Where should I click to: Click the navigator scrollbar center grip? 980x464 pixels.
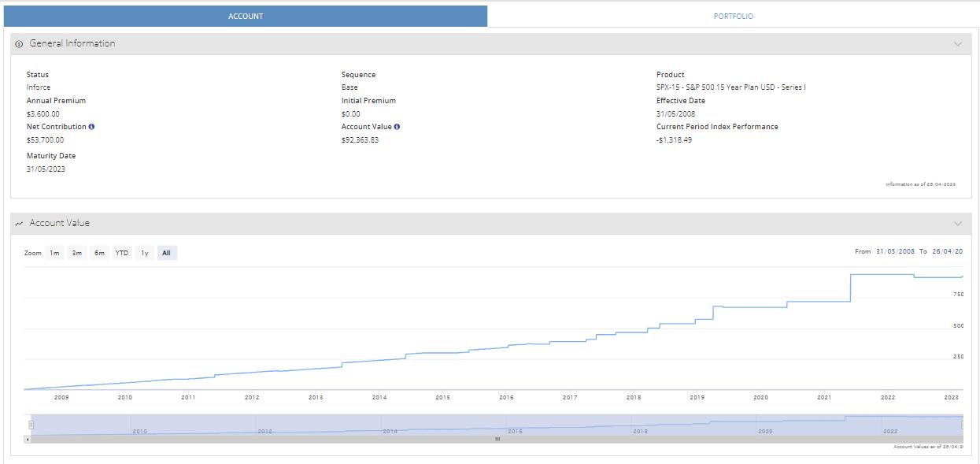tap(497, 439)
